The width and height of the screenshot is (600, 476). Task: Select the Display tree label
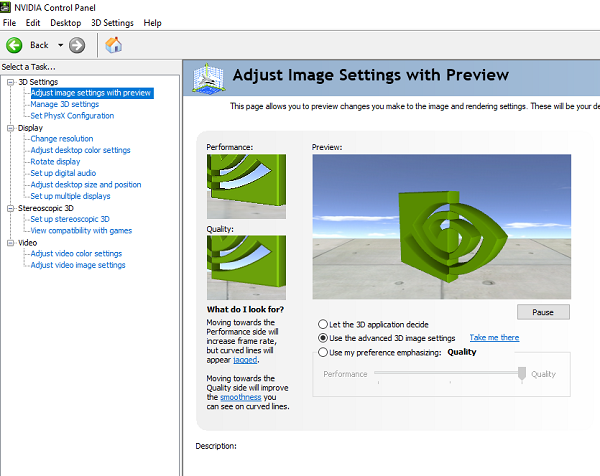click(x=30, y=128)
